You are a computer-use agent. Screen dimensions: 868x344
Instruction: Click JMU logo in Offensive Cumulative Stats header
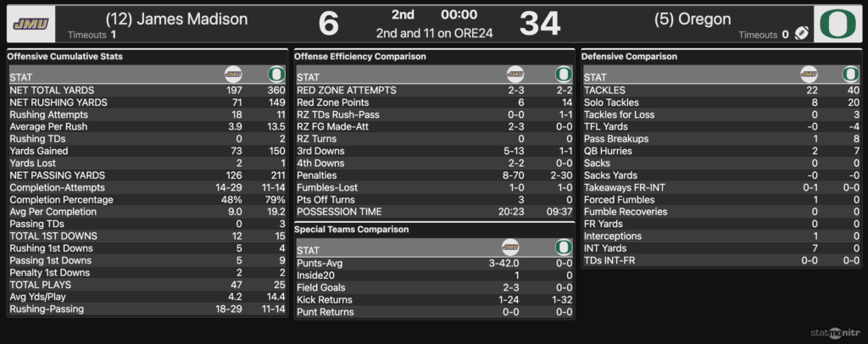233,75
